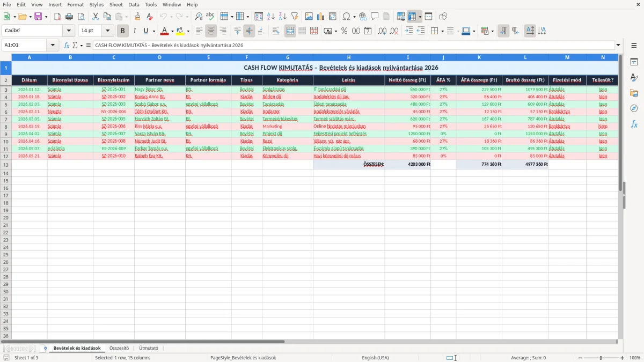
Task: Toggle Bold formatting
Action: click(123, 31)
